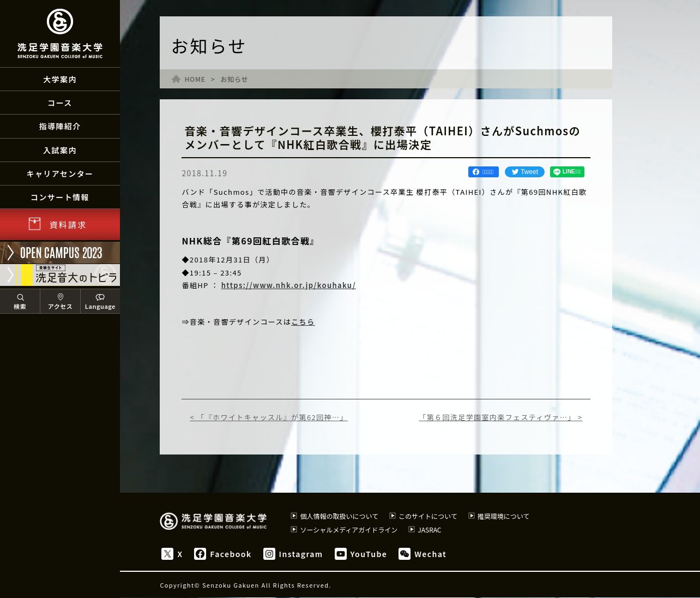Screen dimensions: 700x598
Task: Click the Instagram icon in the footer
Action: pyautogui.click(x=269, y=554)
